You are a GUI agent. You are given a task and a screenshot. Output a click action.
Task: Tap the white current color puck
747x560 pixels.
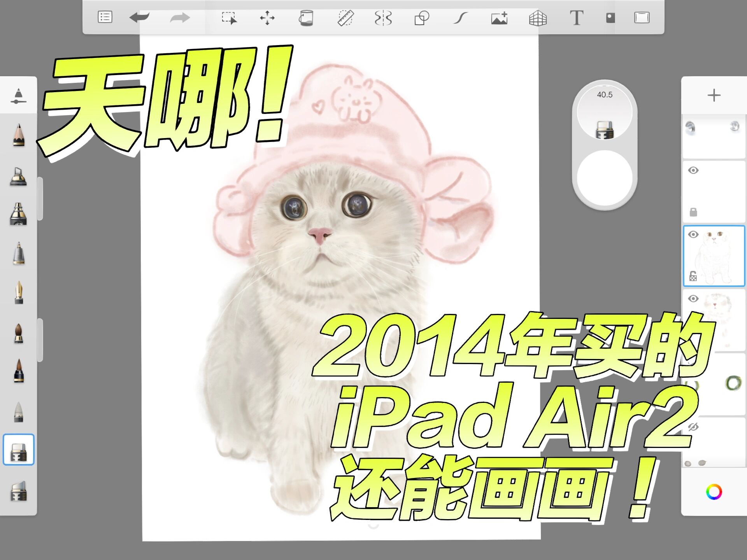pyautogui.click(x=605, y=178)
